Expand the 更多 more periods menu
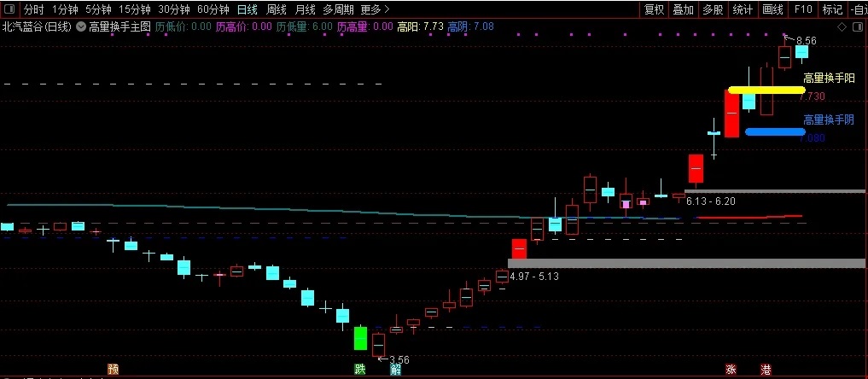Image resolution: width=868 pixels, height=379 pixels. coord(375,9)
